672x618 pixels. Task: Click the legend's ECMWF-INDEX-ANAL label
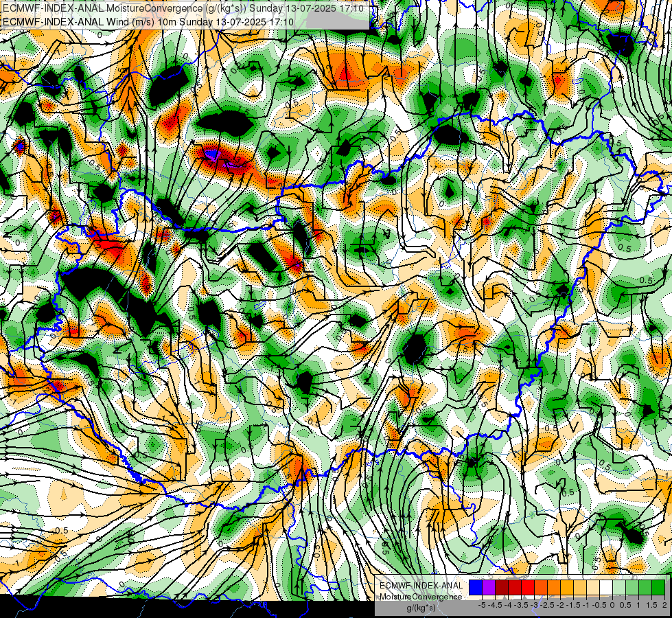421,586
